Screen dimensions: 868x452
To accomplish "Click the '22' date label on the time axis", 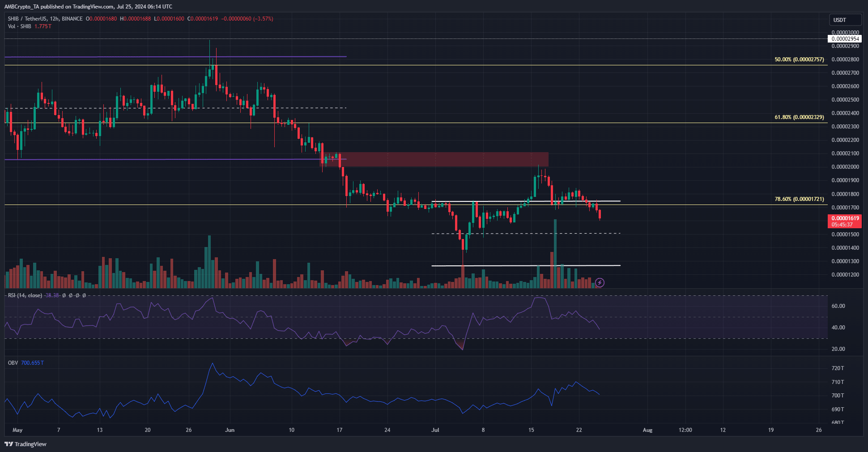I will pyautogui.click(x=579, y=430).
